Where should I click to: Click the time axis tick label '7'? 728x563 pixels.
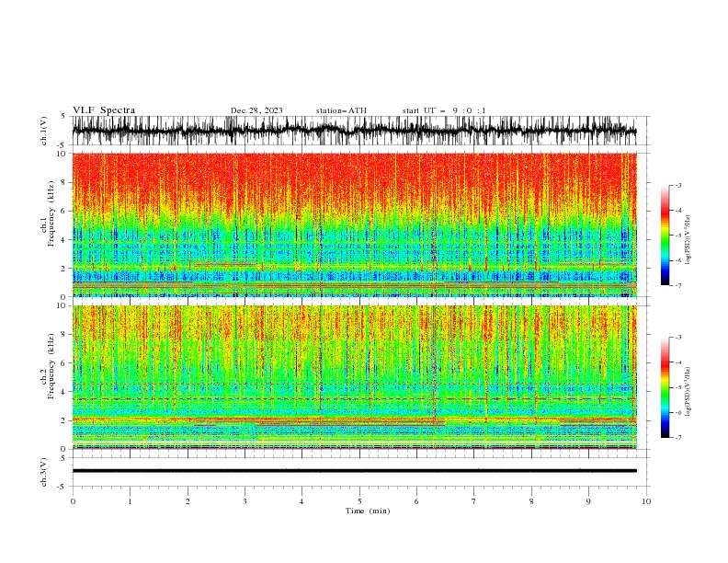(x=474, y=501)
